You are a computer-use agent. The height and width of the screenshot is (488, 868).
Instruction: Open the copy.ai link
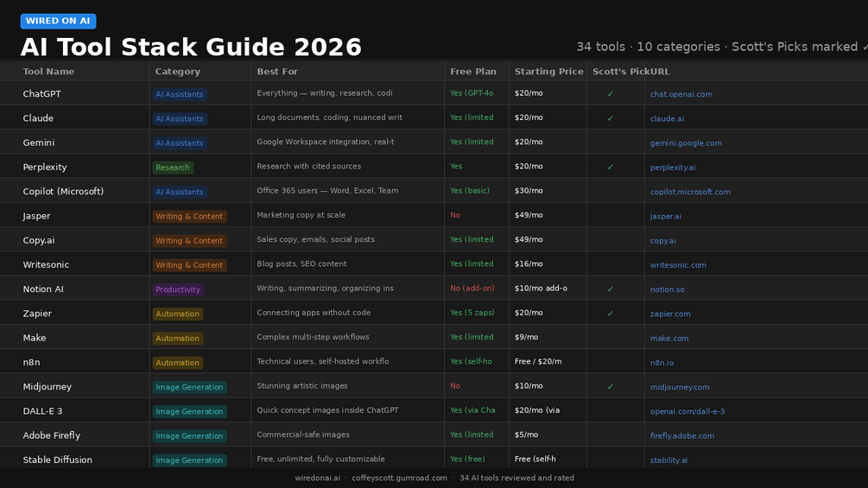pyautogui.click(x=662, y=240)
